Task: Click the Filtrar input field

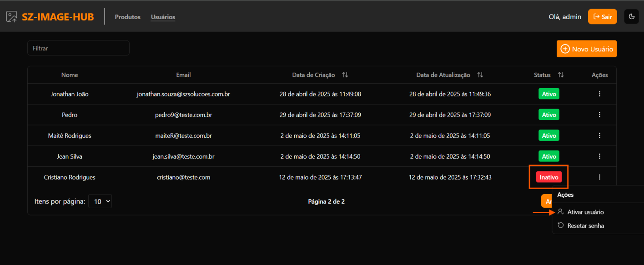Action: tap(78, 48)
